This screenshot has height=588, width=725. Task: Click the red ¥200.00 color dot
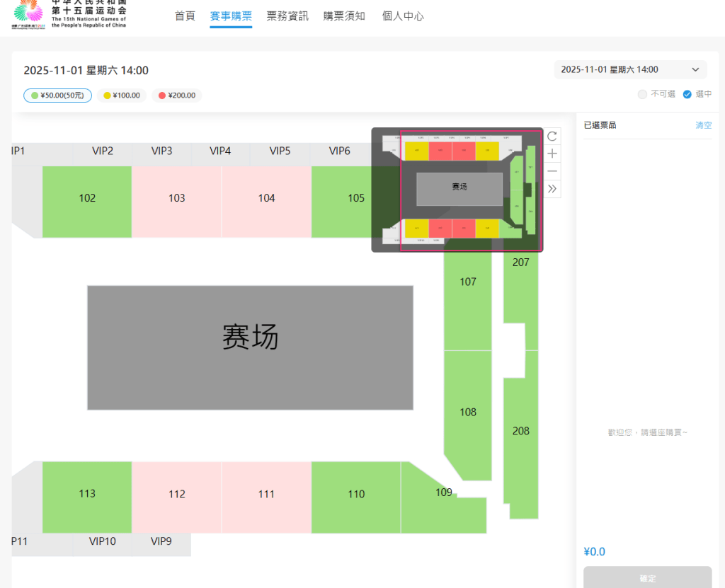point(162,96)
